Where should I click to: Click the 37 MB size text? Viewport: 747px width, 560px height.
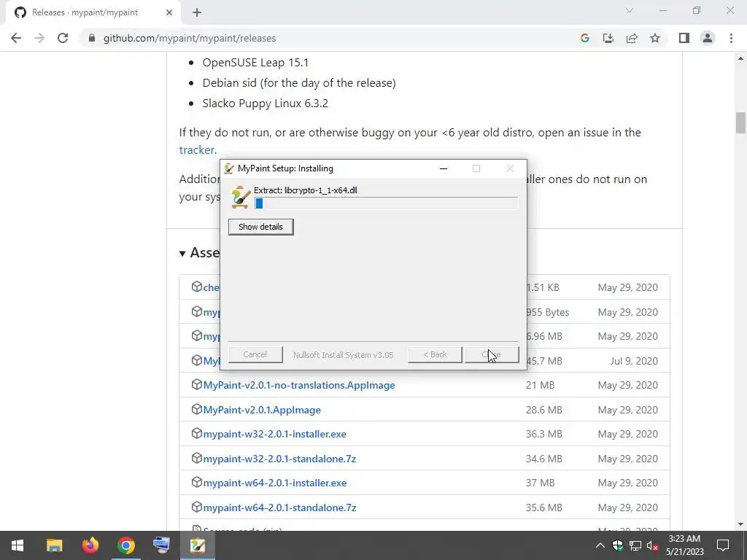point(541,483)
